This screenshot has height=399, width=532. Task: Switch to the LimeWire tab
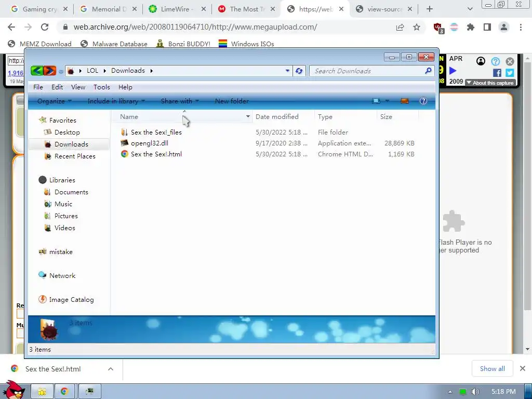[178, 9]
